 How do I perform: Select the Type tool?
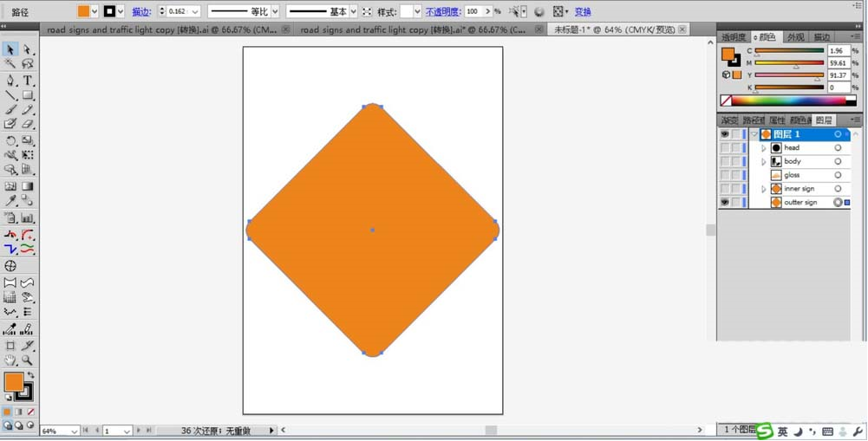[27, 81]
